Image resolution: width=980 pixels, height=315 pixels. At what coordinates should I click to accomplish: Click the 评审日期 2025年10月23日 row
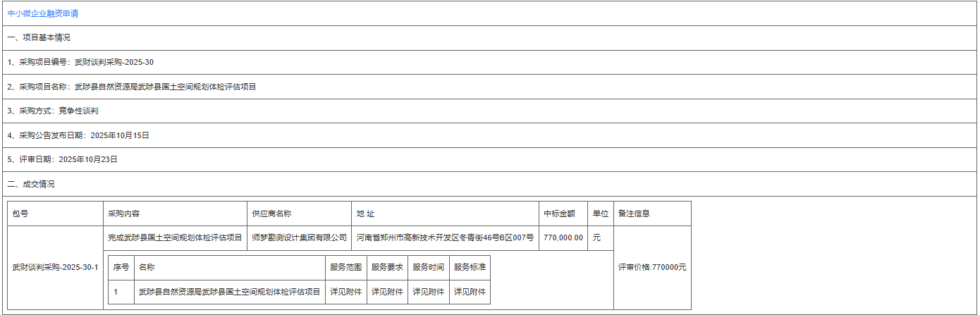click(x=62, y=159)
